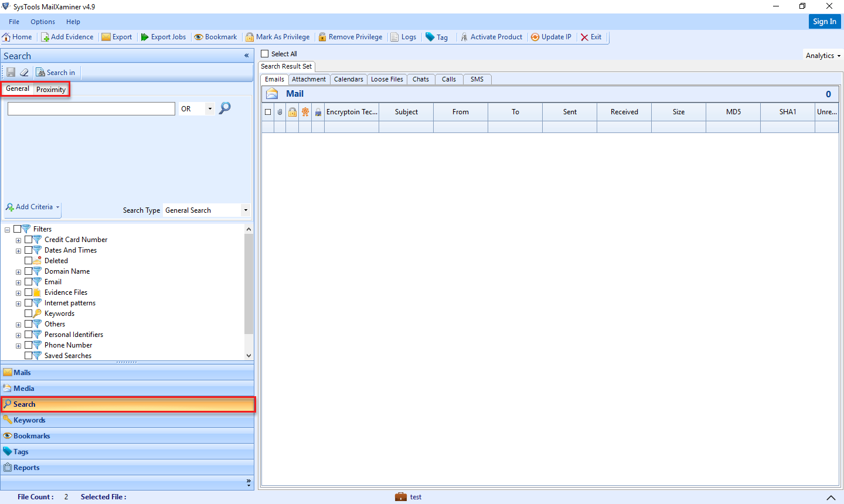Open the Search Type combo box
This screenshot has width=844, height=504.
pyautogui.click(x=206, y=210)
